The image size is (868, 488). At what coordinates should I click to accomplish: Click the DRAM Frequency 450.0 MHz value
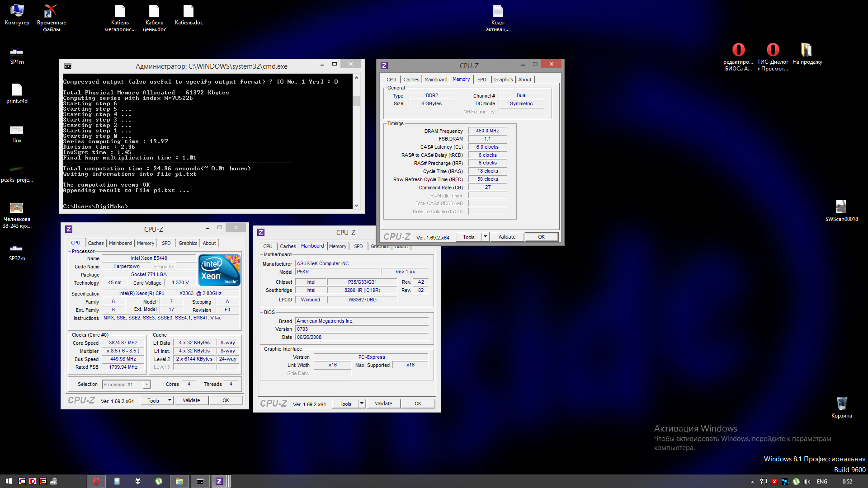click(x=487, y=131)
